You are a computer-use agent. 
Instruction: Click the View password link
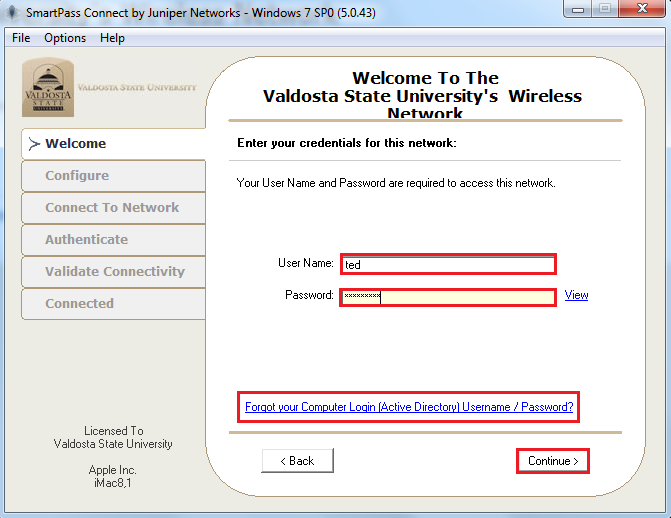[x=576, y=295]
